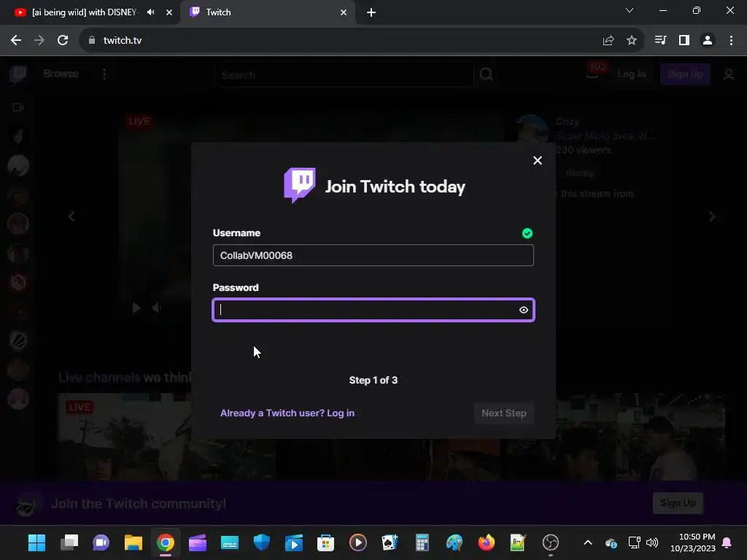Click the Twitch Search box
This screenshot has width=747, height=560.
pyautogui.click(x=344, y=75)
